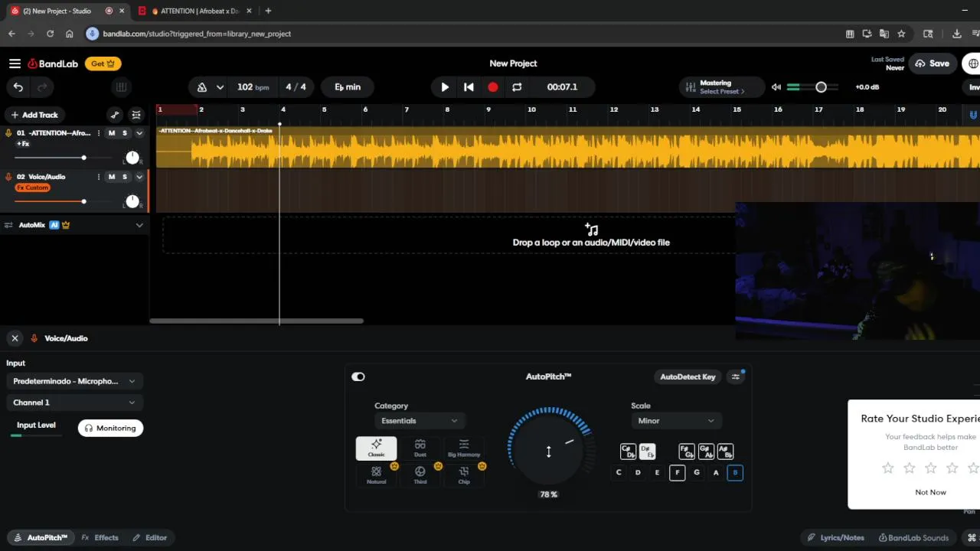980x551 pixels.
Task: Click the AutoDetect Key button
Action: coord(688,377)
